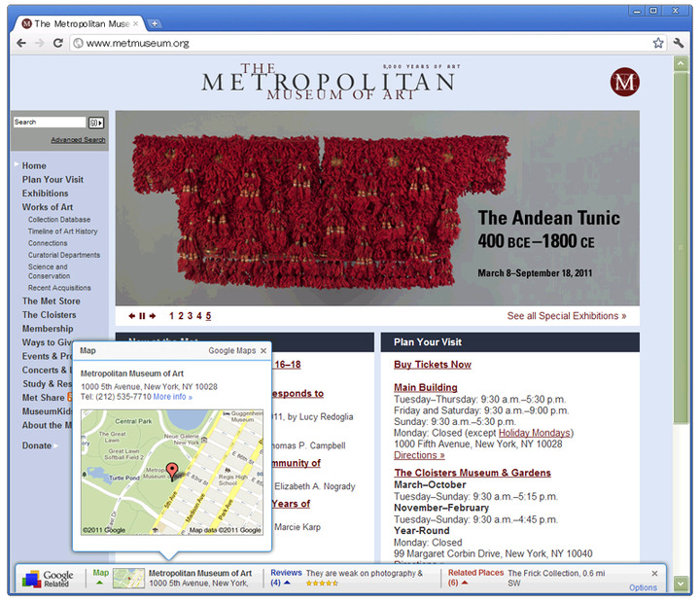
Task: Open the Chrome wrench menu
Action: click(x=679, y=43)
